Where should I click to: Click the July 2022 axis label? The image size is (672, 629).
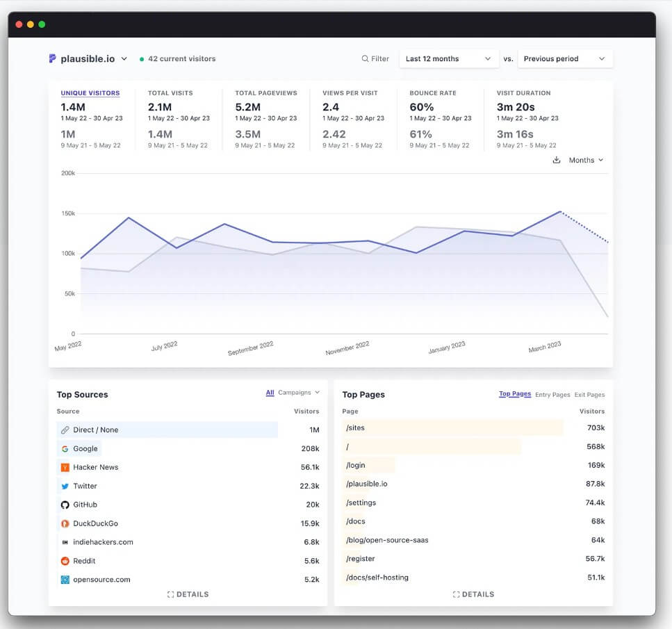coord(164,346)
